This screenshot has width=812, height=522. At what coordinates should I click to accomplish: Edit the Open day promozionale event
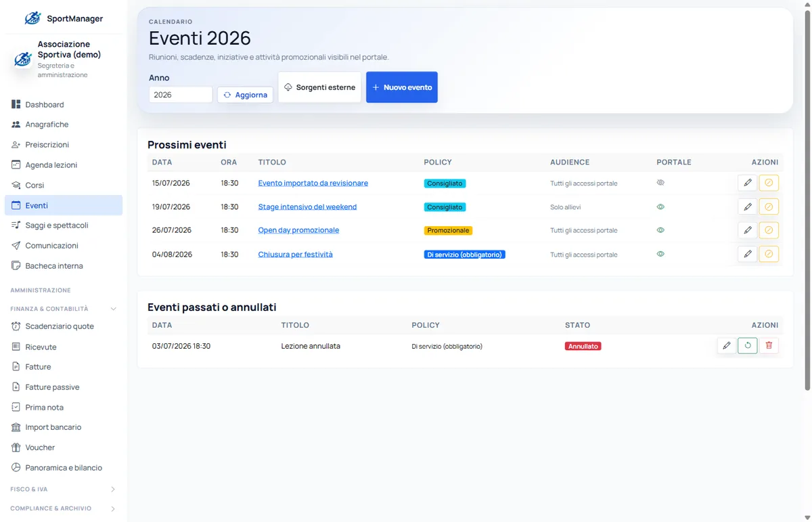[x=747, y=230]
